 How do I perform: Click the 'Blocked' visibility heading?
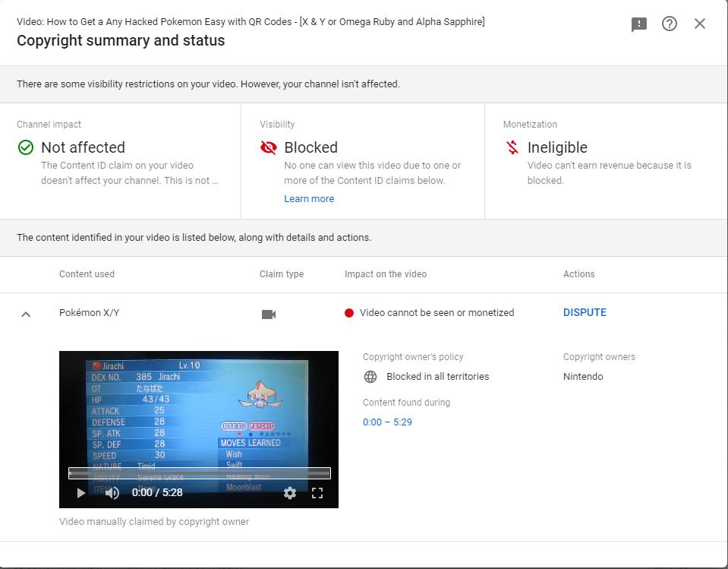click(x=311, y=147)
